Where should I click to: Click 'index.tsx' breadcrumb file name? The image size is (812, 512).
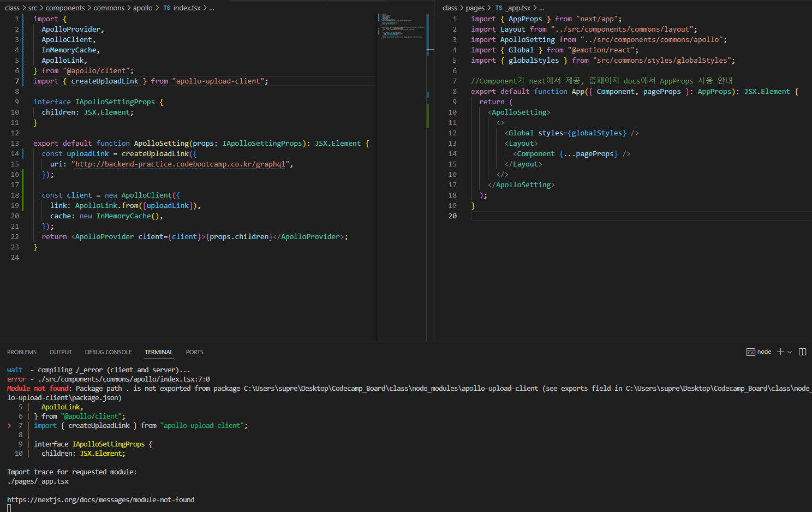(x=187, y=8)
